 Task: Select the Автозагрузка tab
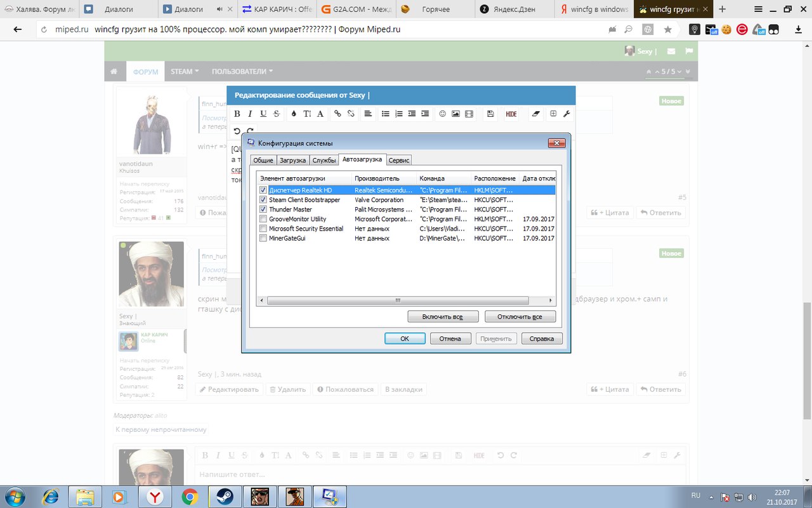point(362,159)
